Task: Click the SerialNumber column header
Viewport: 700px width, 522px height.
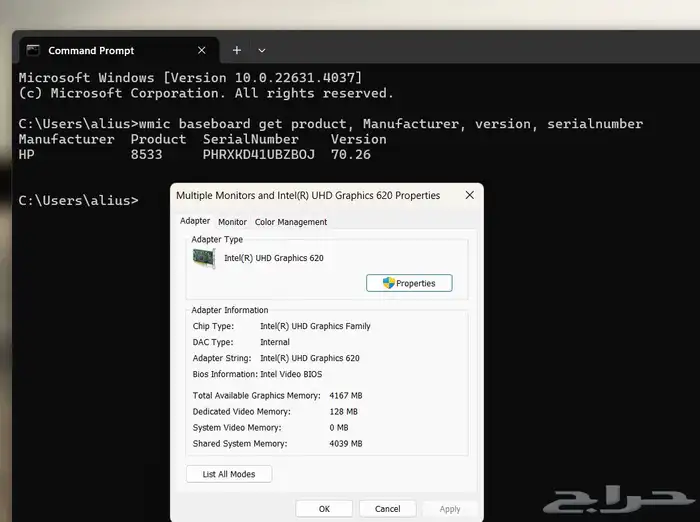Action: (251, 139)
